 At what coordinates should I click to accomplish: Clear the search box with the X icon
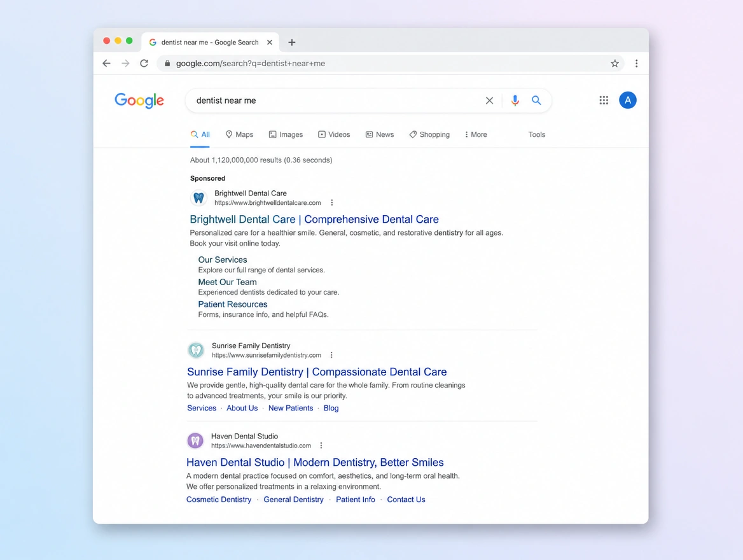[x=489, y=101]
